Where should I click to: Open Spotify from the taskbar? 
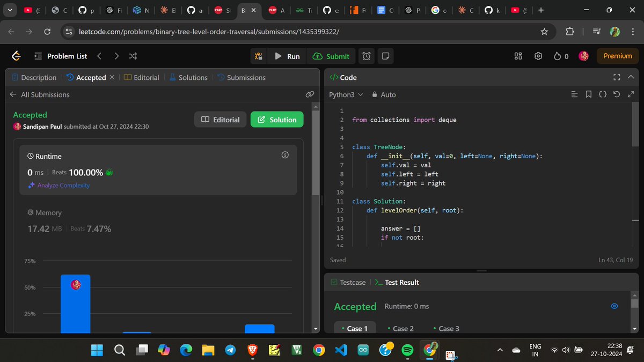point(407,350)
